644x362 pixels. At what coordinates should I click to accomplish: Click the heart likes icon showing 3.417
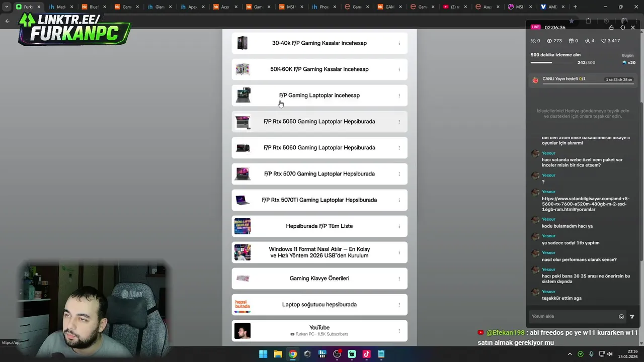point(604,41)
